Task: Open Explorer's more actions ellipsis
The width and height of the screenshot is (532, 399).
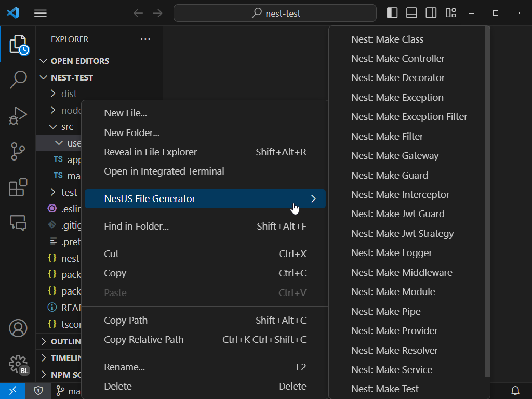Action: tap(145, 39)
